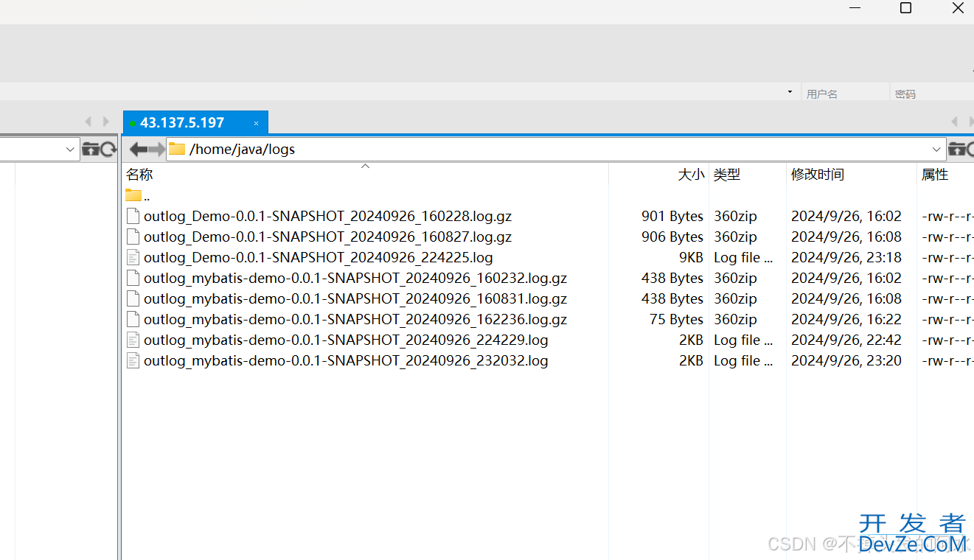Open the left pane path dropdown

[70, 149]
